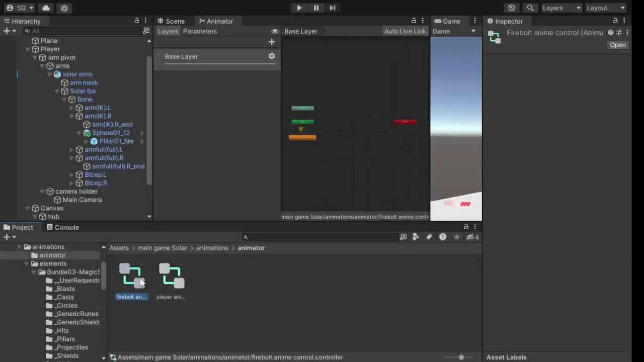Open Animator panel kebab menu

pos(423,21)
